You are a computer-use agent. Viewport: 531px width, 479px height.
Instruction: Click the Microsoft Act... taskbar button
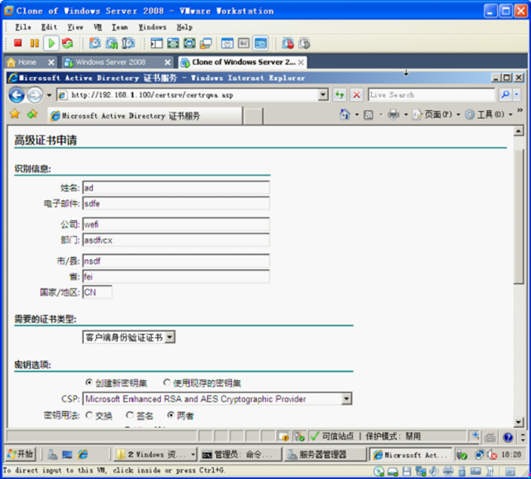(x=410, y=455)
